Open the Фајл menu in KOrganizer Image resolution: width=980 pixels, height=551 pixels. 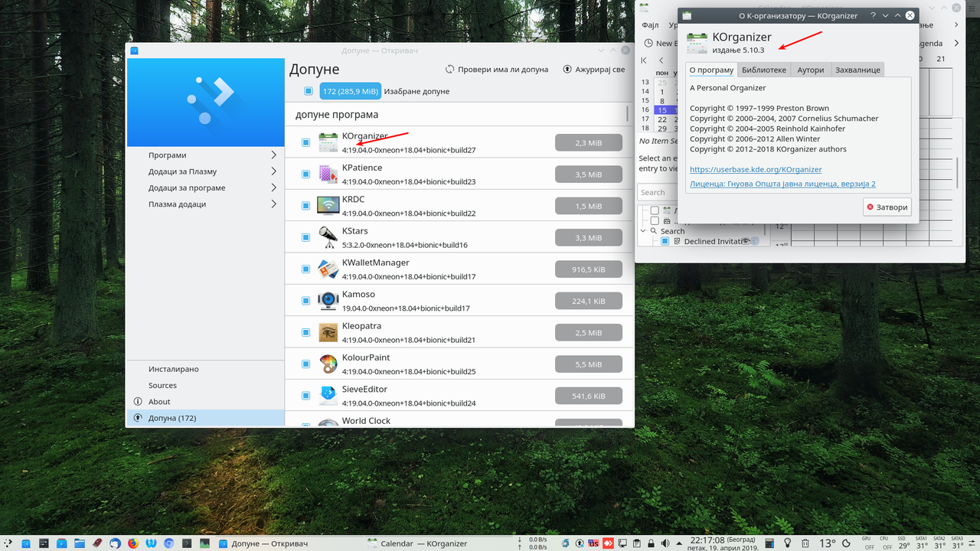[x=650, y=25]
